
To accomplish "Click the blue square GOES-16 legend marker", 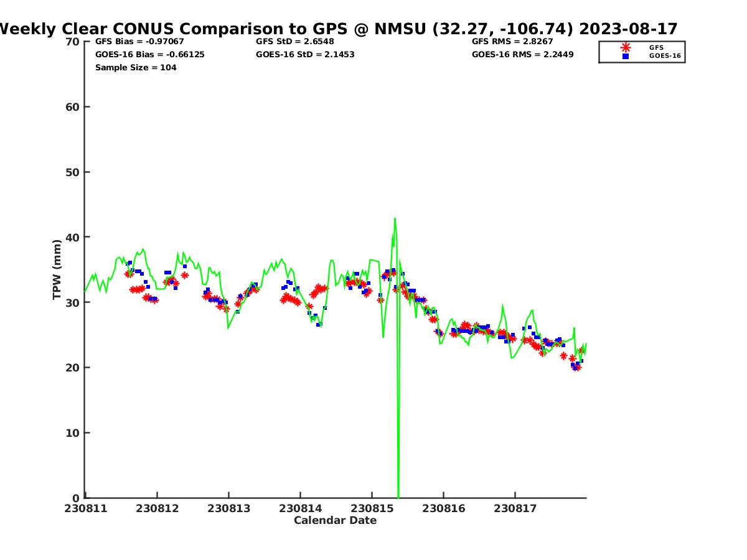I will tap(626, 56).
